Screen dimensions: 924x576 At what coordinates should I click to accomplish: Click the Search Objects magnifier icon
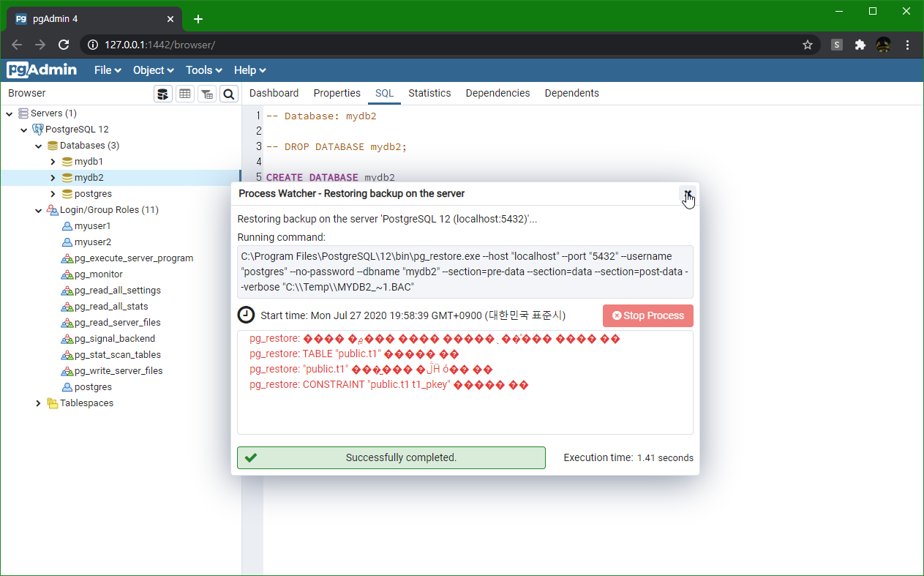(x=229, y=94)
